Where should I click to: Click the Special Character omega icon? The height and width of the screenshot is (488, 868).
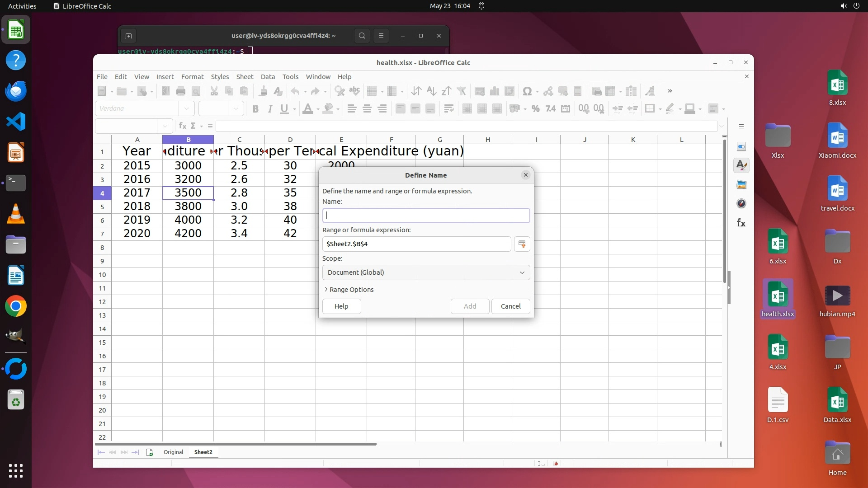tap(527, 91)
